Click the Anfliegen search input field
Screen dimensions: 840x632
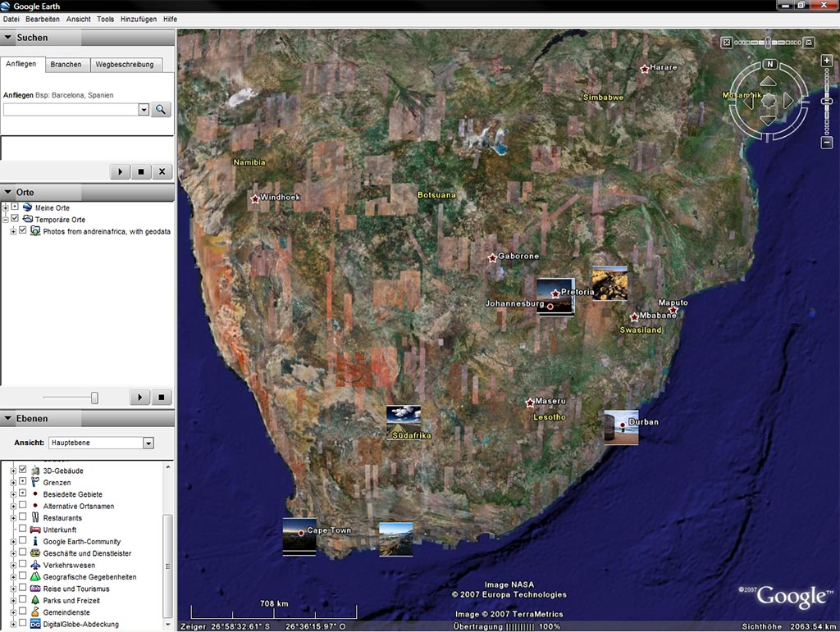coord(71,110)
